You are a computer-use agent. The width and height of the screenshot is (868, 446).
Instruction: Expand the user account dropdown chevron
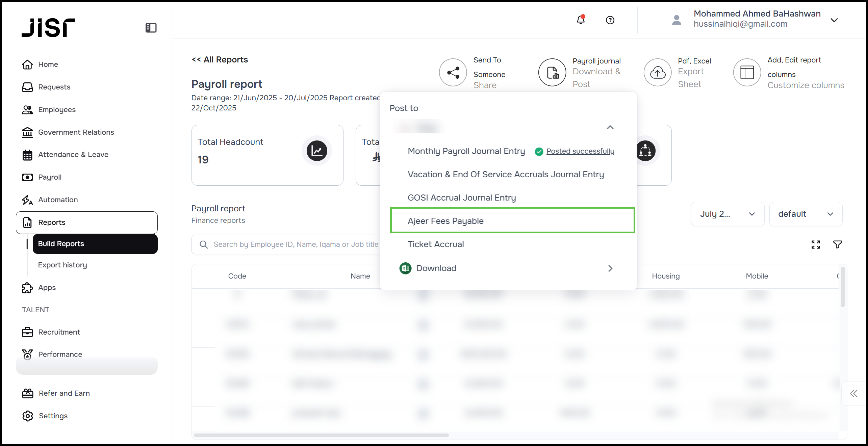(834, 20)
